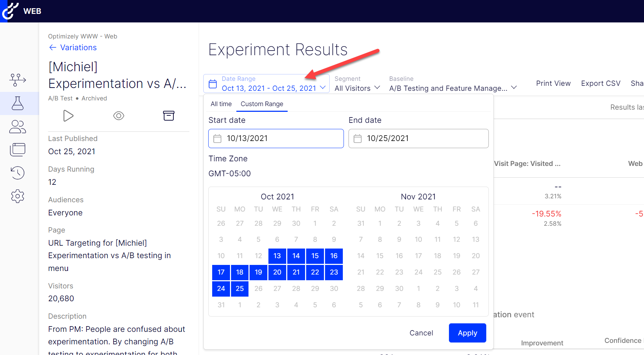The width and height of the screenshot is (644, 355).
Task: Click Export CSV
Action: pos(601,83)
